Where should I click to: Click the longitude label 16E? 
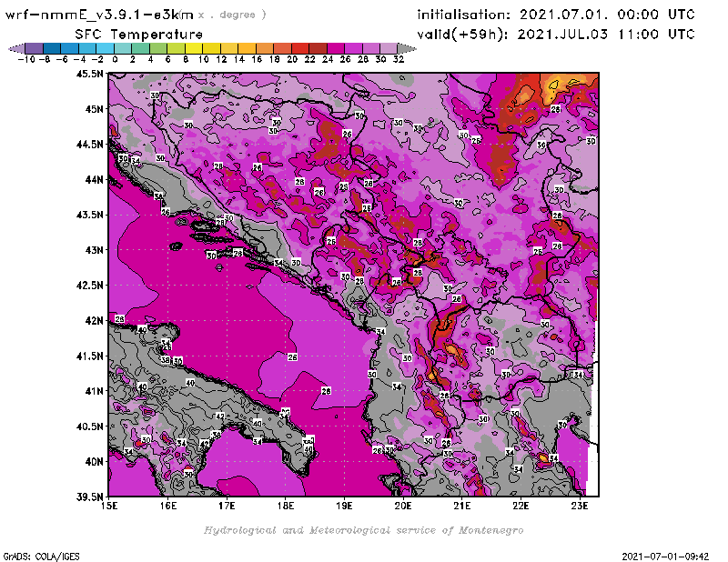[168, 506]
